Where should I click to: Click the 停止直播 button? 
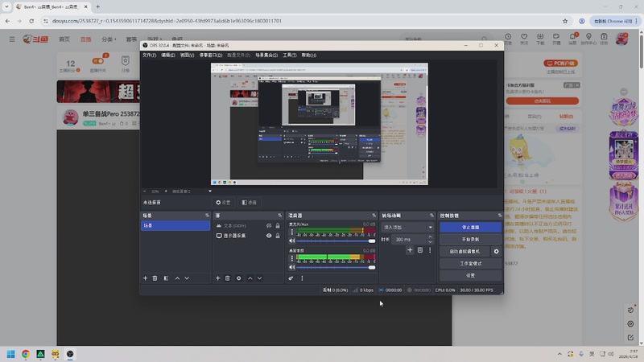tap(470, 227)
